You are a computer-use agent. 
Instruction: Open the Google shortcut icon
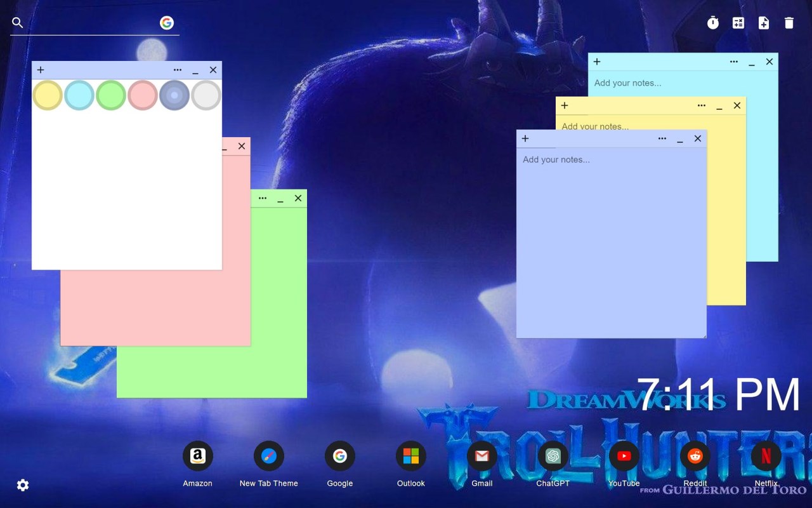click(340, 456)
